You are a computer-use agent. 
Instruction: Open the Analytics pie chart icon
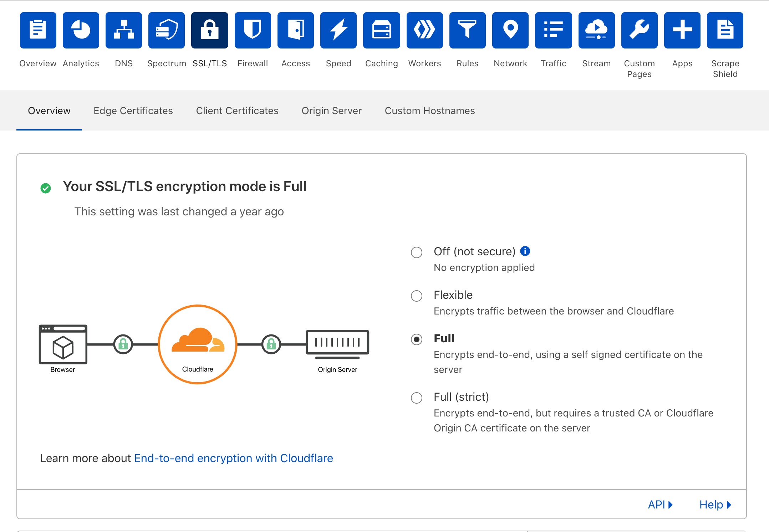(x=81, y=30)
